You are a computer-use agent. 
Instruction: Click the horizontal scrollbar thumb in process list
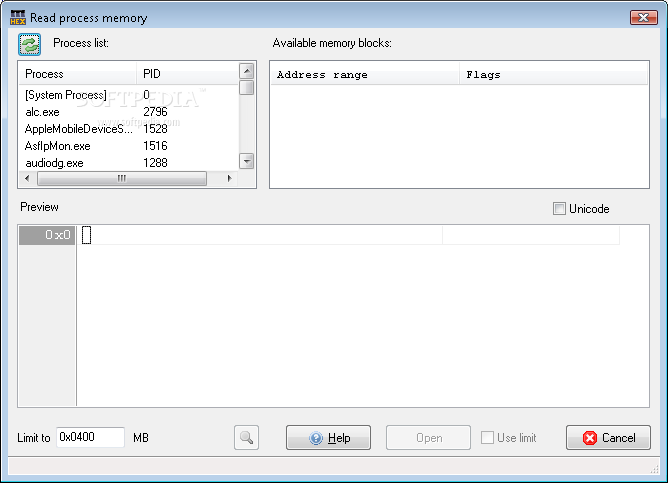coord(122,178)
